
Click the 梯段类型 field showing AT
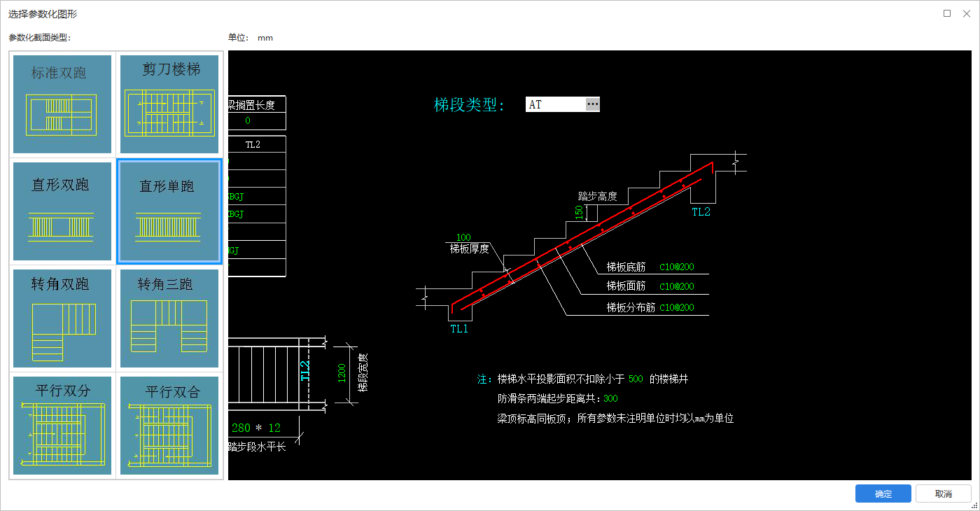(x=556, y=104)
